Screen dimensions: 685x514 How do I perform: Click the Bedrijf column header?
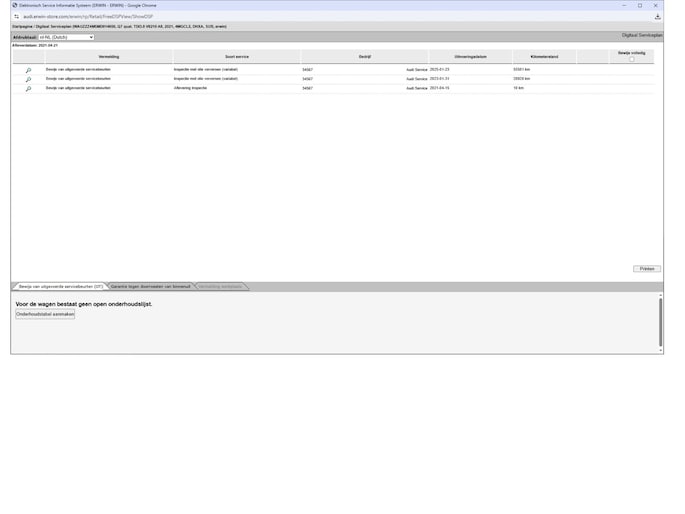[364, 57]
